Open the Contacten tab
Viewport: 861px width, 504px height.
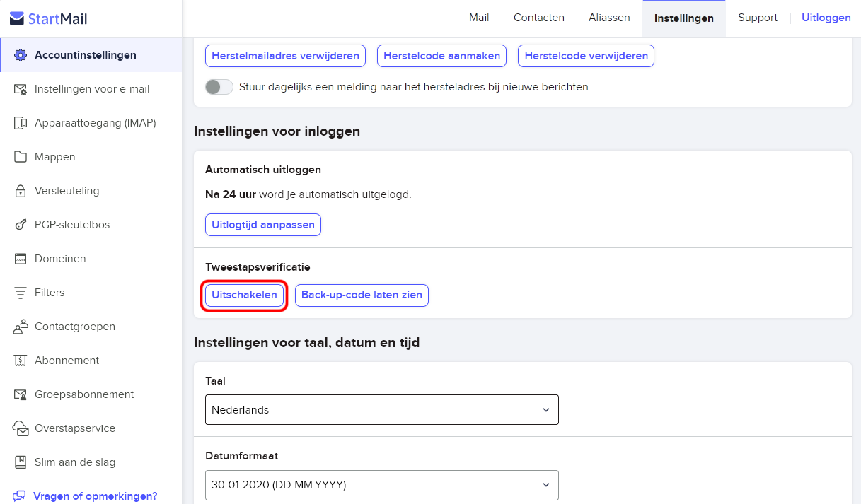point(539,18)
